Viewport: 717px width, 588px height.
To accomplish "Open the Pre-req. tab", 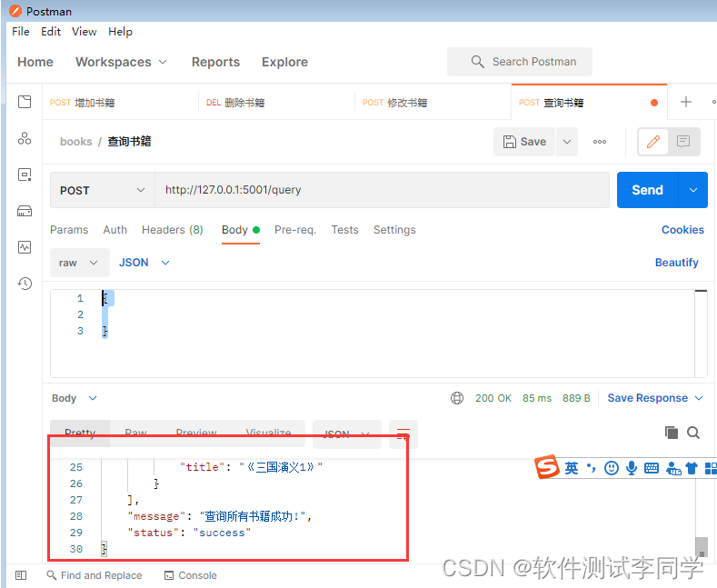I will pos(295,230).
